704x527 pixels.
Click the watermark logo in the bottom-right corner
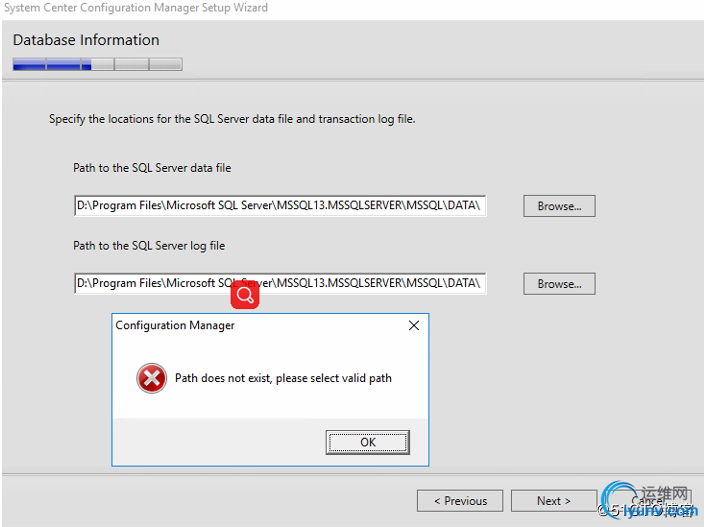coord(650,502)
